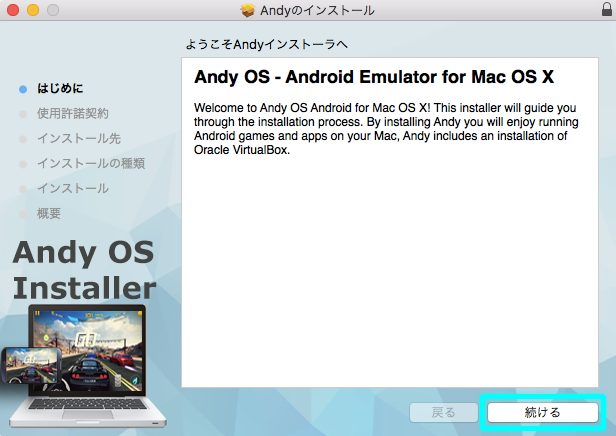Click the ようこそAndyインストーラへ header text
Viewport: 616px width, 436px height.
click(x=266, y=44)
